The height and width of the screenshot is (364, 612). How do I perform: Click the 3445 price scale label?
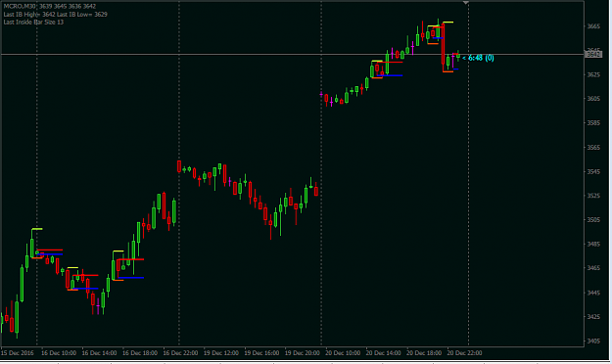pos(593,293)
